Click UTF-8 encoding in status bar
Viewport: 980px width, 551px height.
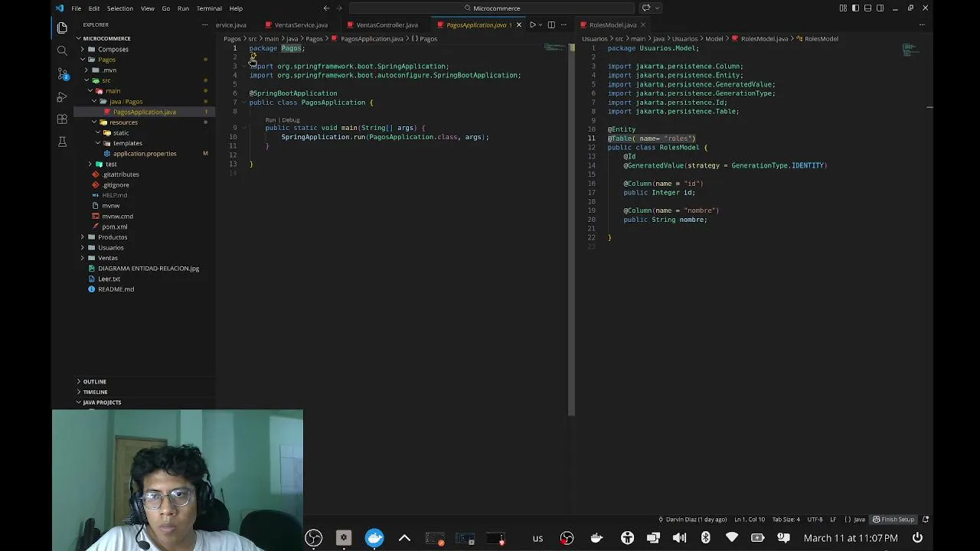tap(815, 520)
